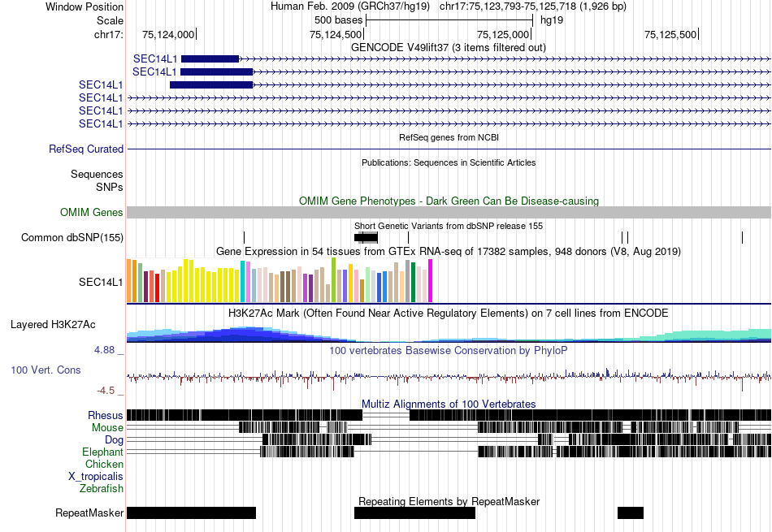Screen dimensions: 772x532
Task: Click the 'Human Feb. 2009 (GRCh37/hg19)' assembly text
Action: [x=350, y=6]
